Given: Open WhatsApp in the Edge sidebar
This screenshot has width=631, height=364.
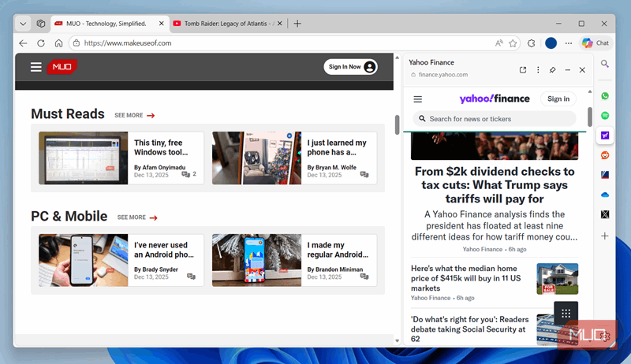Looking at the screenshot, I should click(x=605, y=95).
